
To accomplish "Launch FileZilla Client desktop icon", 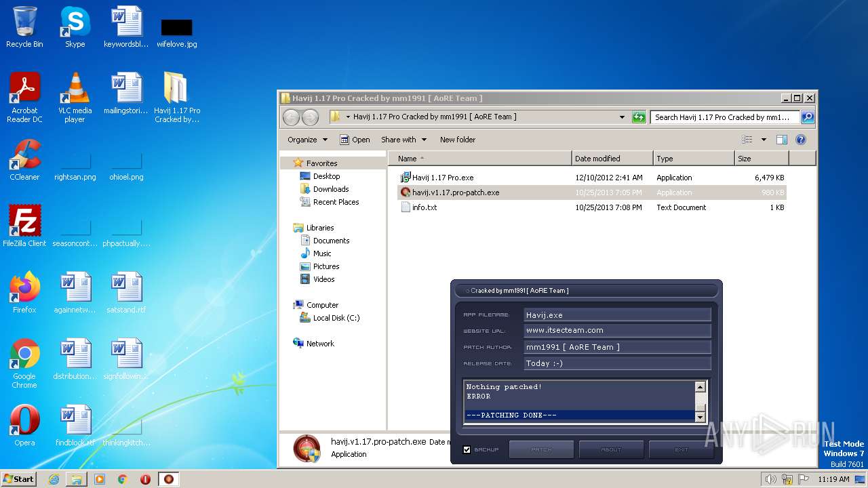I will 24,226.
